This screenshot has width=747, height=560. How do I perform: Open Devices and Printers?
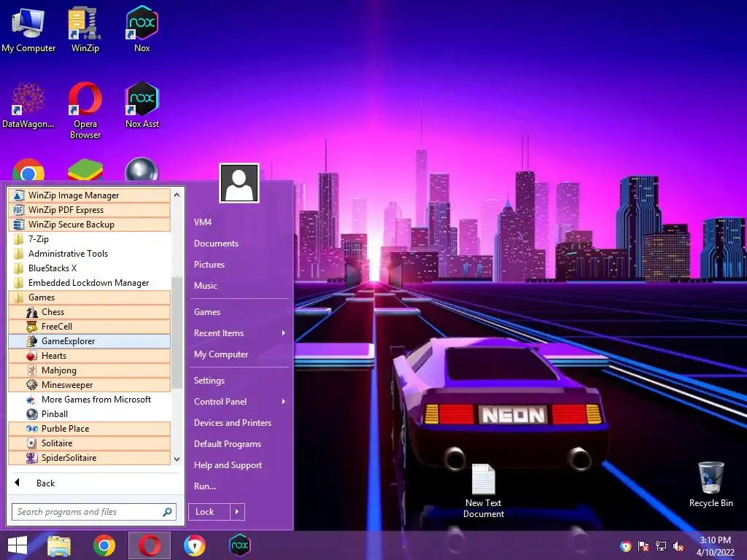pyautogui.click(x=239, y=423)
